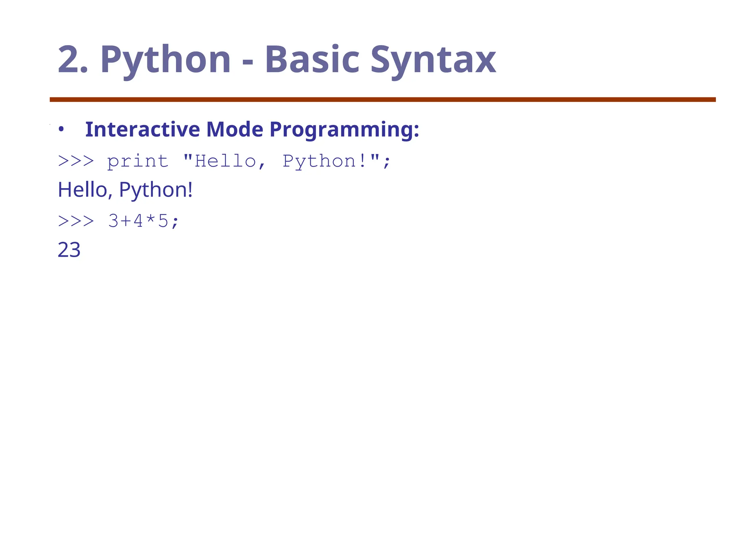
Task: Click the quoted "Hello, Python!" string literal
Action: [281, 161]
